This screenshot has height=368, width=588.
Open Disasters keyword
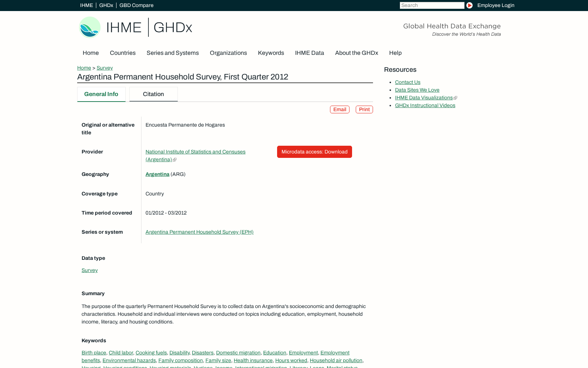[202, 353]
